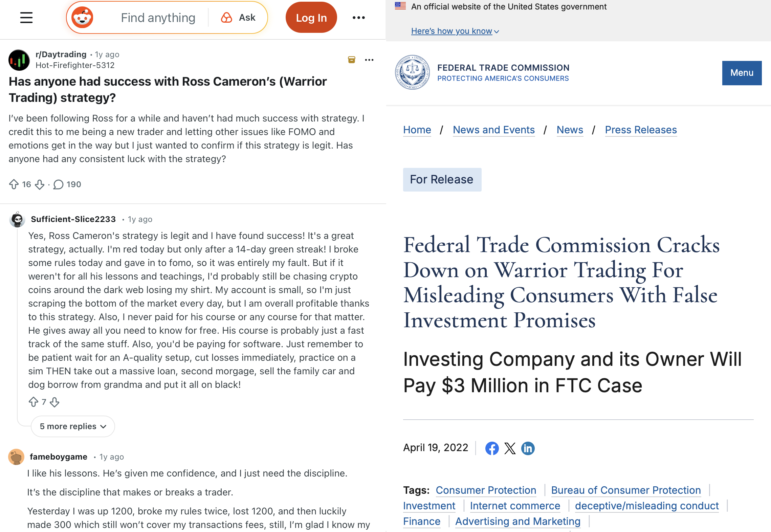Click the Log In button

311,18
